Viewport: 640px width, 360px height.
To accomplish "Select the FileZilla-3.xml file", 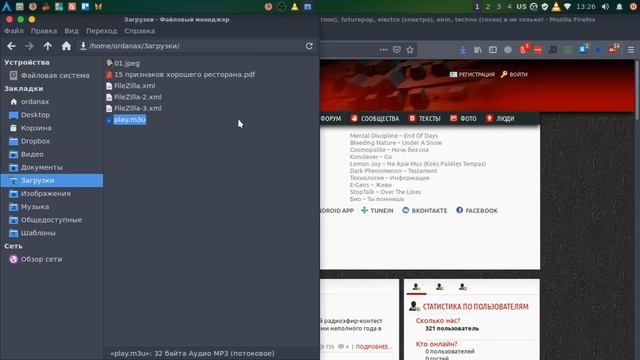I will coord(134,108).
